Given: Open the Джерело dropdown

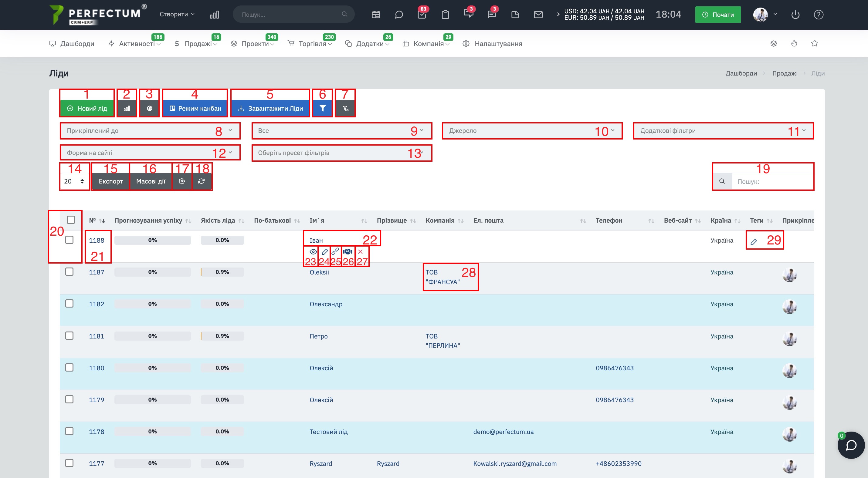Looking at the screenshot, I should coord(532,131).
